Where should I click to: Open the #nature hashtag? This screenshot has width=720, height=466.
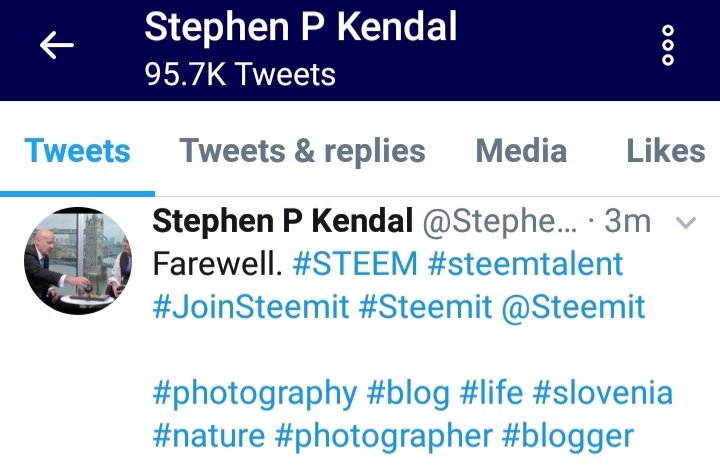209,436
